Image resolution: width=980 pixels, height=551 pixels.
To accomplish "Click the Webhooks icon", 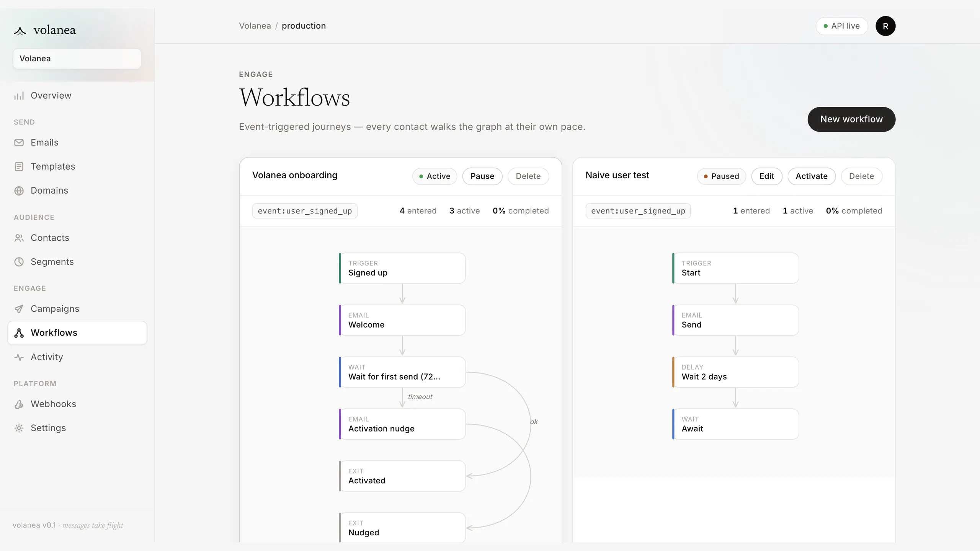I will (x=19, y=404).
